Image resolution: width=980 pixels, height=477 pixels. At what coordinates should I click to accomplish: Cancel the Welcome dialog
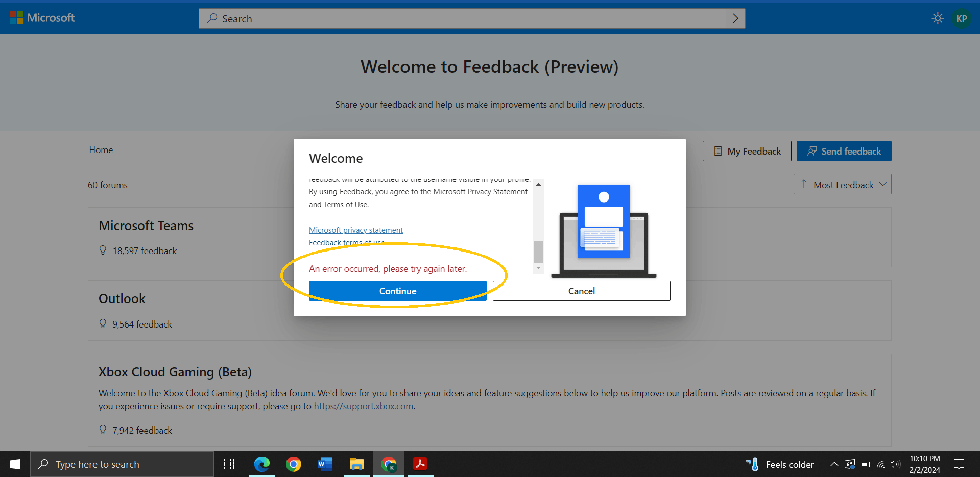click(x=582, y=291)
